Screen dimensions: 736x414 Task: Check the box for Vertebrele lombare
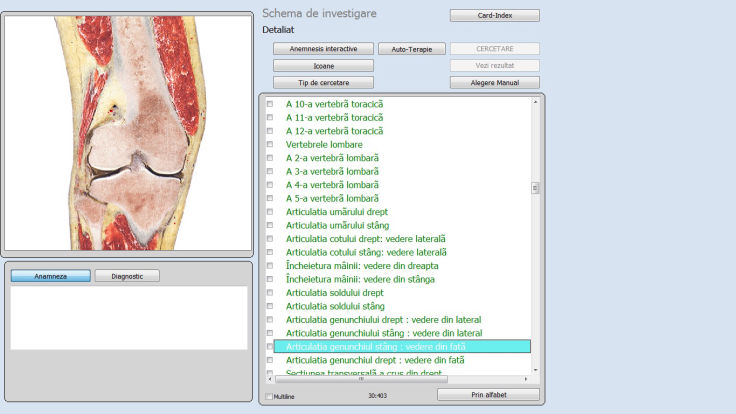[269, 145]
